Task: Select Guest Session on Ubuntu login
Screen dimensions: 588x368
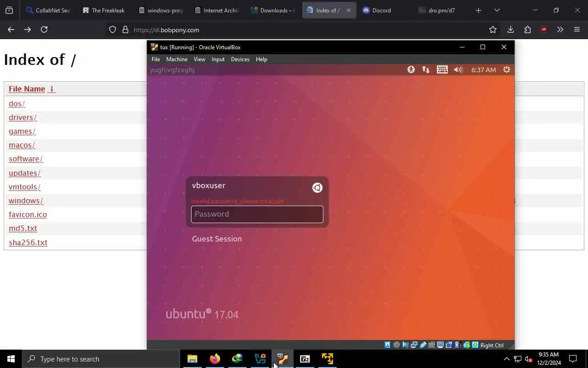Action: (x=217, y=239)
